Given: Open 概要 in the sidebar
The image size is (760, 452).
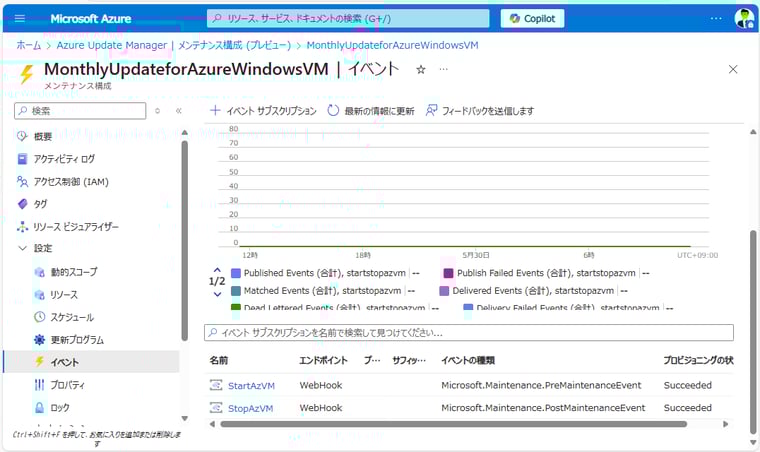Looking at the screenshot, I should pos(43,137).
